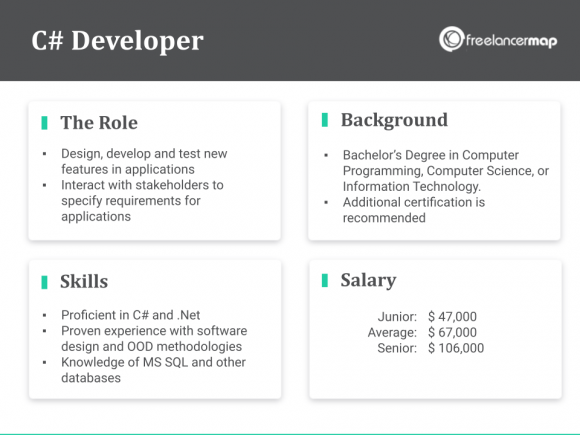Screen dimensions: 580x435
Task: Select the "Background" heading
Action: tap(394, 120)
